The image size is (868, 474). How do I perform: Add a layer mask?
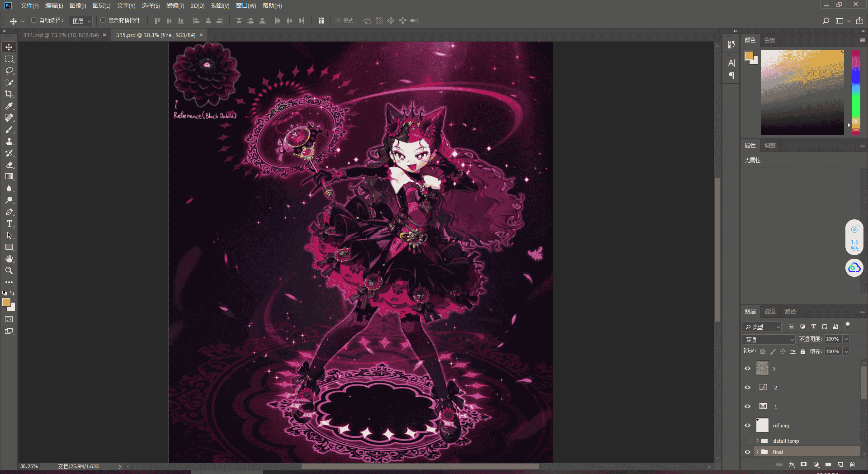point(803,465)
